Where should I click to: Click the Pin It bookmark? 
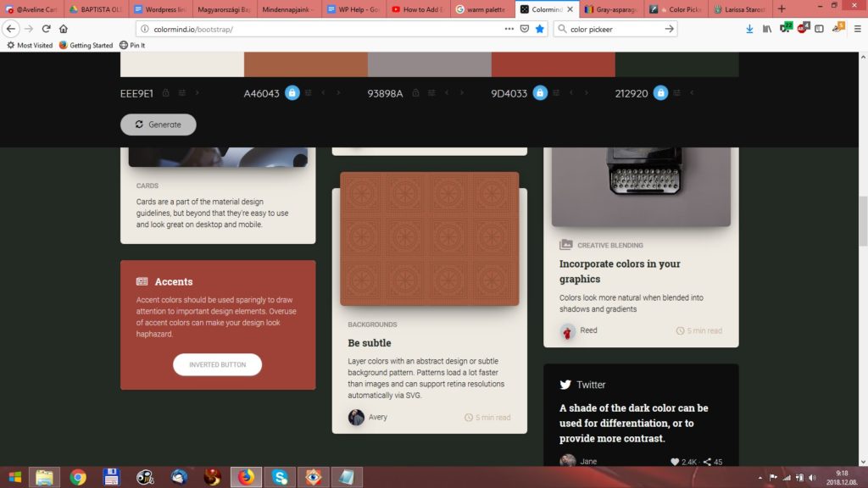(x=132, y=46)
